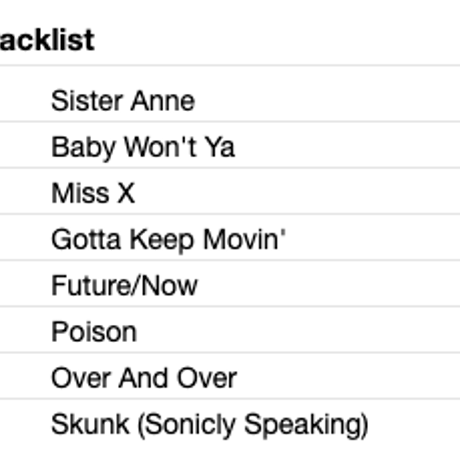Click the position cell before Gotta Keep Movin'
This screenshot has width=460, height=460.
click(x=23, y=239)
